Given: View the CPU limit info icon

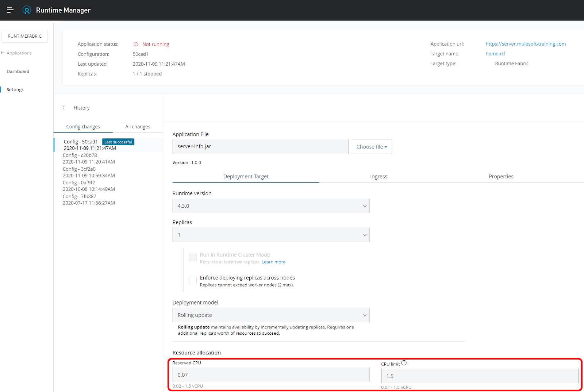Looking at the screenshot, I should pos(404,362).
